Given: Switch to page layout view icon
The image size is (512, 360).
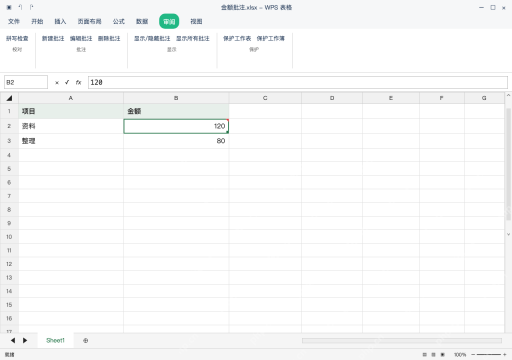Looking at the screenshot, I should pos(433,355).
